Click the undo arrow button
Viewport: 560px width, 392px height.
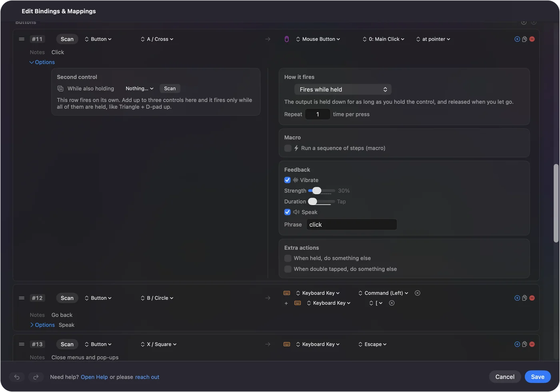(x=17, y=377)
